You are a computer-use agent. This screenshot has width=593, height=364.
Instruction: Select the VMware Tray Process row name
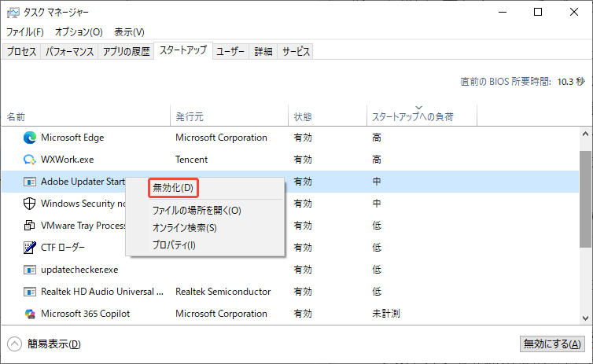[x=83, y=226]
